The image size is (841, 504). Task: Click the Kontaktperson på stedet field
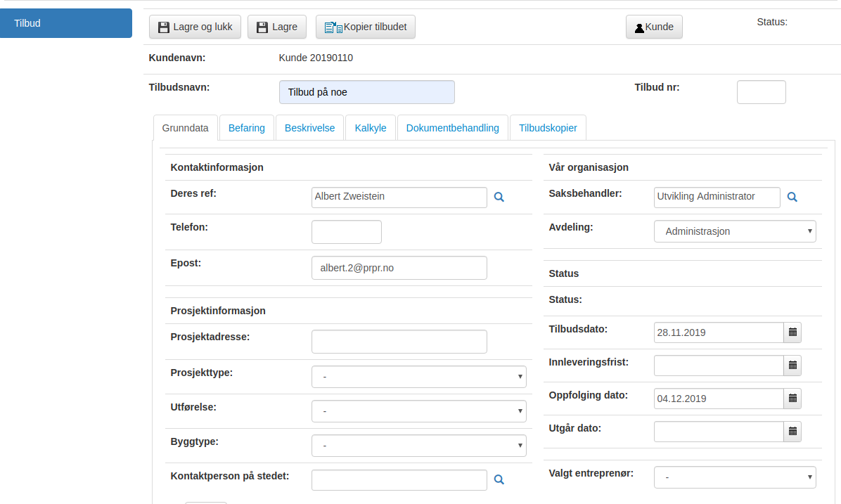click(x=399, y=480)
